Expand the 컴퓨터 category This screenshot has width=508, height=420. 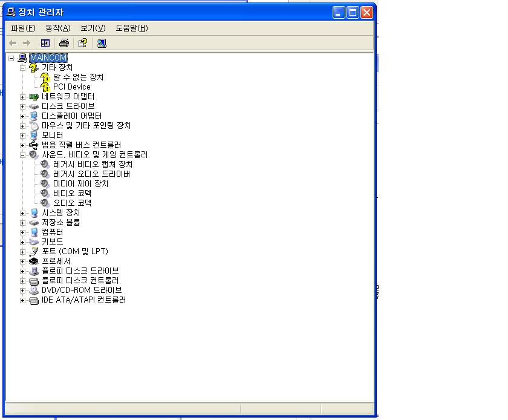(22, 232)
